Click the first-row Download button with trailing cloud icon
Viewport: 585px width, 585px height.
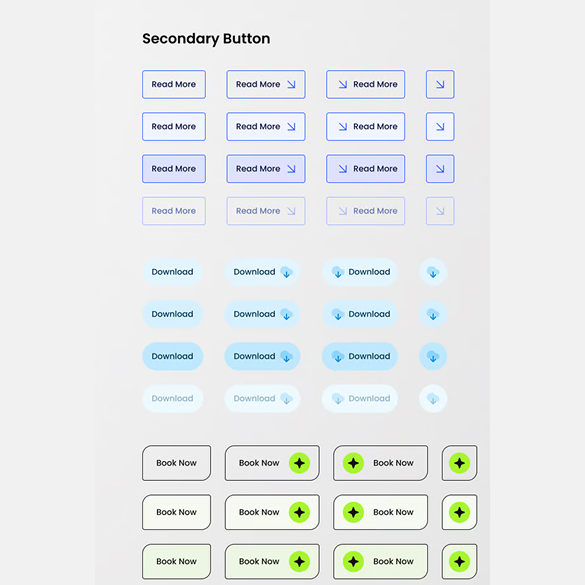pos(262,272)
